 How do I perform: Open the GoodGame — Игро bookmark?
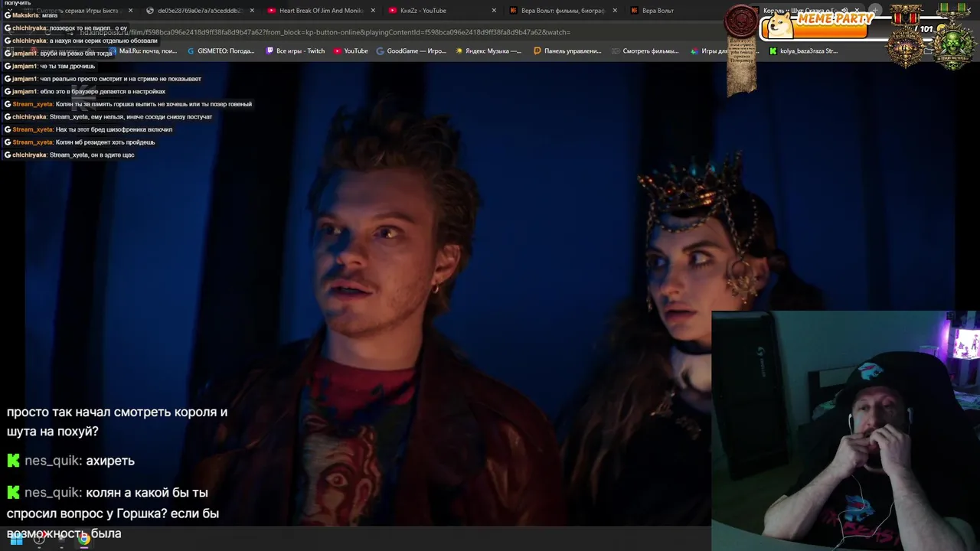410,51
